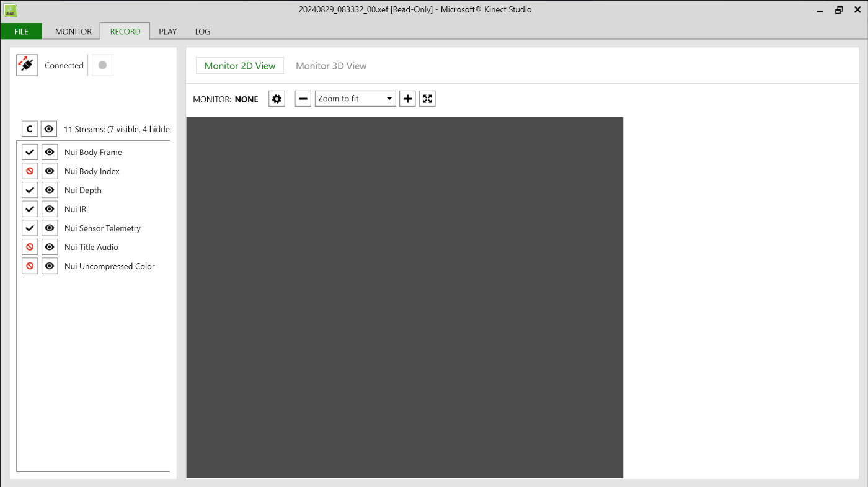Switch to the MONITOR tab
This screenshot has width=868, height=487.
[x=73, y=31]
